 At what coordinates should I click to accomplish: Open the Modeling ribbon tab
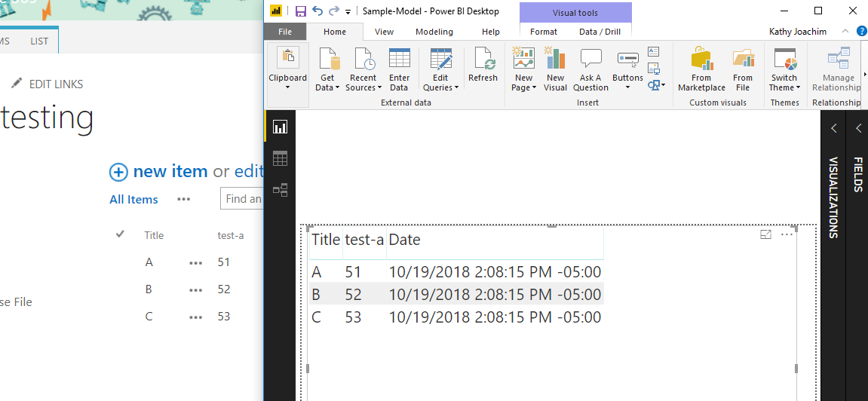pos(434,32)
